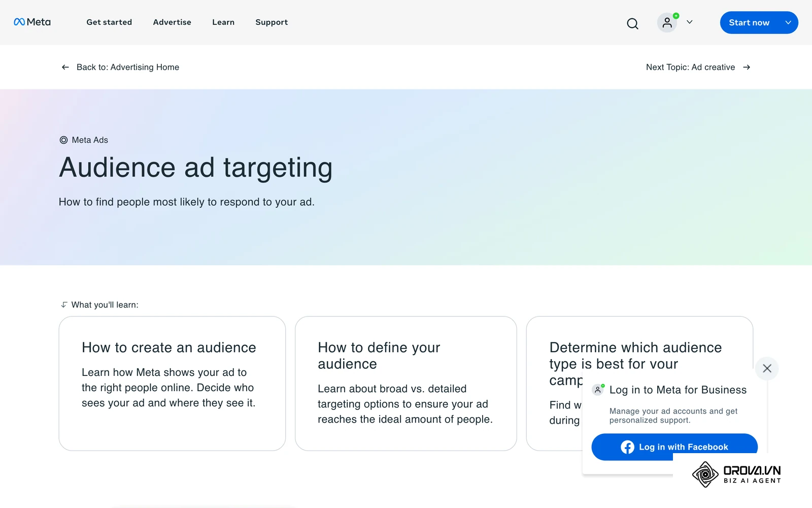Viewport: 812px width, 508px height.
Task: Open the search magnifier icon
Action: pyautogui.click(x=632, y=23)
